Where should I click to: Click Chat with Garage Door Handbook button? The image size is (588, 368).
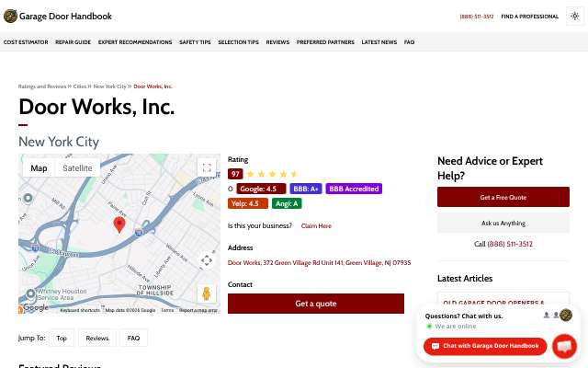tap(485, 346)
